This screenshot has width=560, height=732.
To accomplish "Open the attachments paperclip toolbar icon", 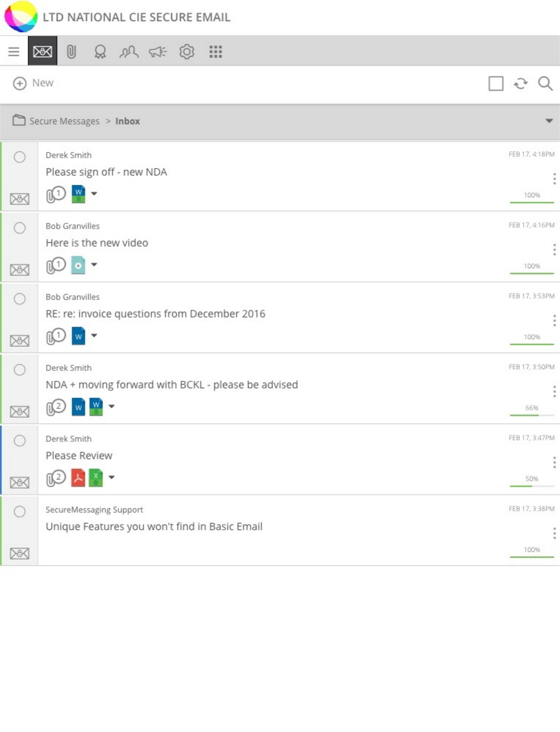I will (71, 52).
